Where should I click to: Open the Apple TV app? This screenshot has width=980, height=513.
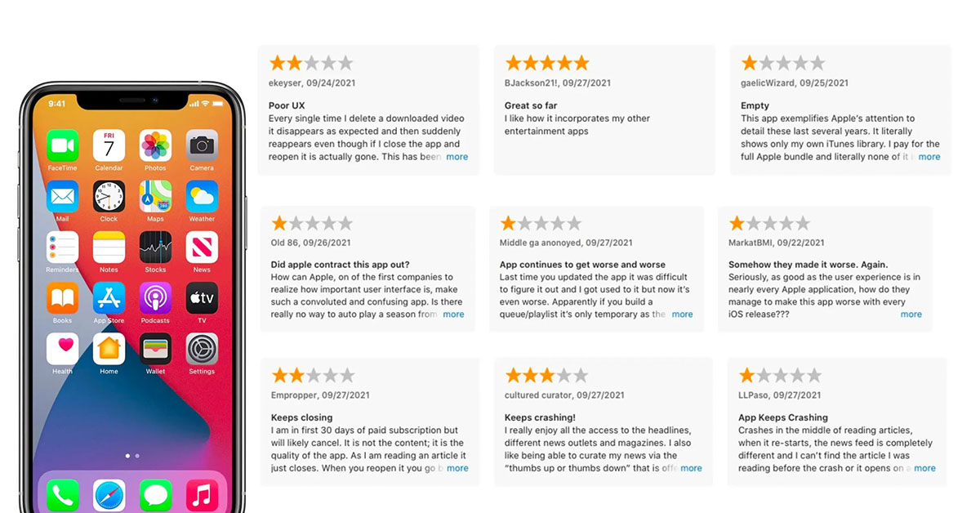(202, 298)
